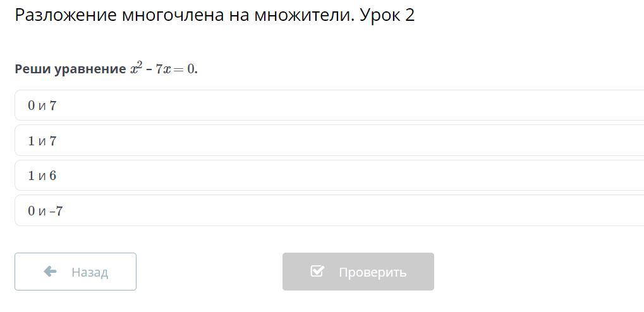Click the checkmark icon on Проверить
Image resolution: width=644 pixels, height=312 pixels.
point(317,272)
